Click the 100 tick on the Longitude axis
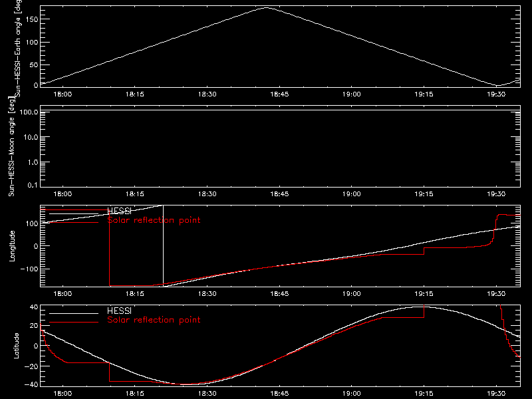The width and height of the screenshot is (532, 399). tap(31, 223)
